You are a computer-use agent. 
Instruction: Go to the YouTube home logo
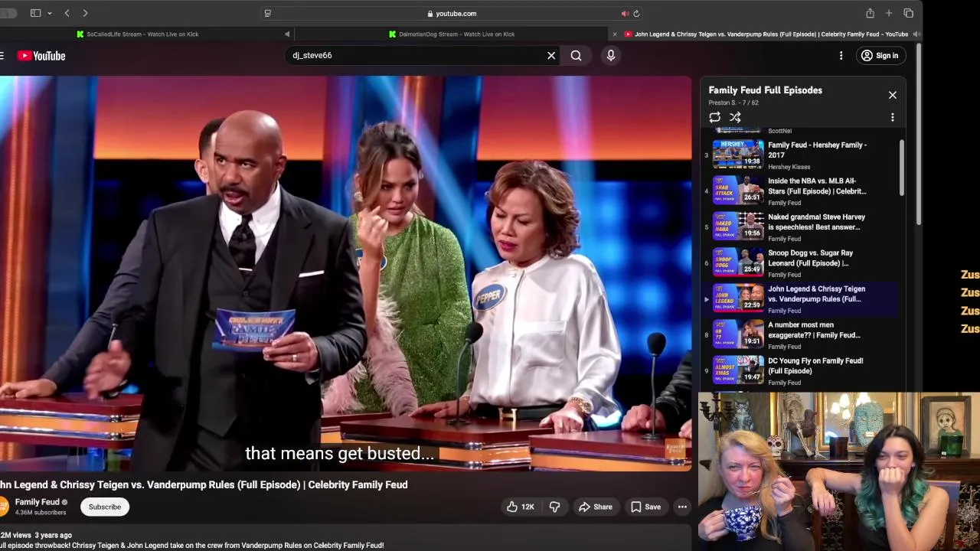[x=41, y=55]
